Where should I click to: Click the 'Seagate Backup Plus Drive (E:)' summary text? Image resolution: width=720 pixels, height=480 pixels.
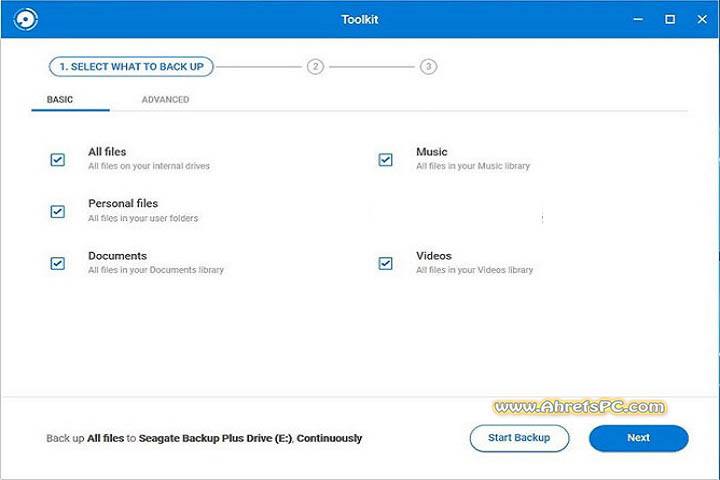coord(215,438)
